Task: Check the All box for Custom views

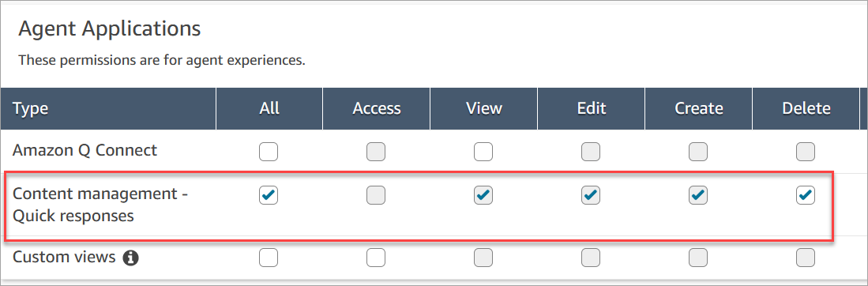Action: [269, 258]
